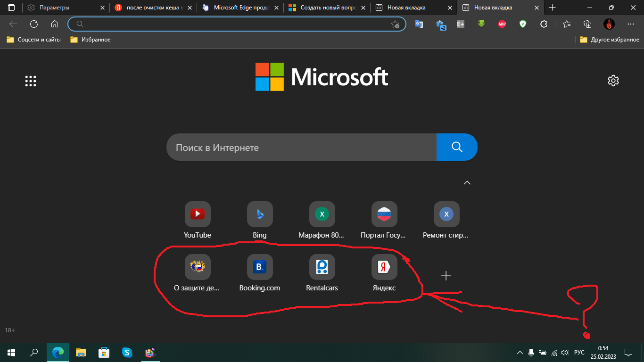This screenshot has height=362, width=644.
Task: Switch РУС input language indicator
Action: 579,352
